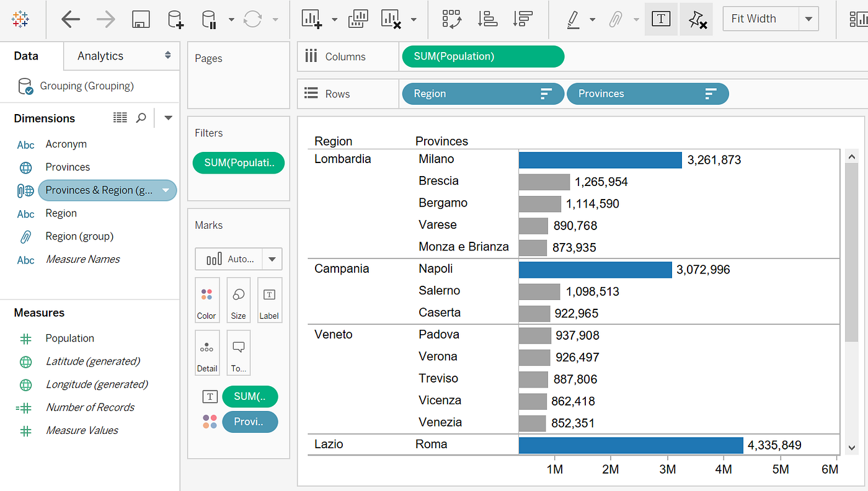Open the Color card in the Marks panel
The image size is (868, 491).
click(206, 300)
